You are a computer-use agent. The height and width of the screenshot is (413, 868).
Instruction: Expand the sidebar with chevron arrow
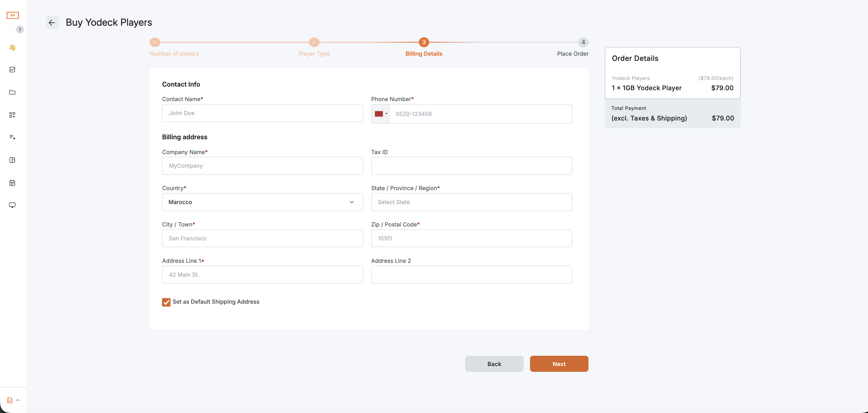coord(20,30)
